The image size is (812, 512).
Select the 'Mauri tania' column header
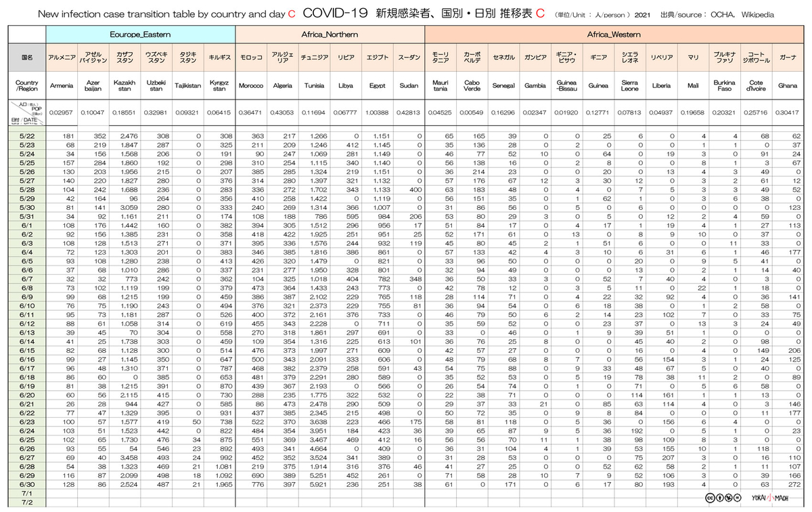coord(440,86)
